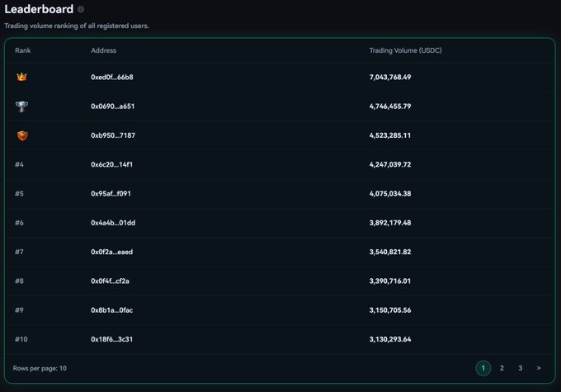This screenshot has width=561, height=392.
Task: Select address 0xed0f...66b8
Action: tap(112, 77)
